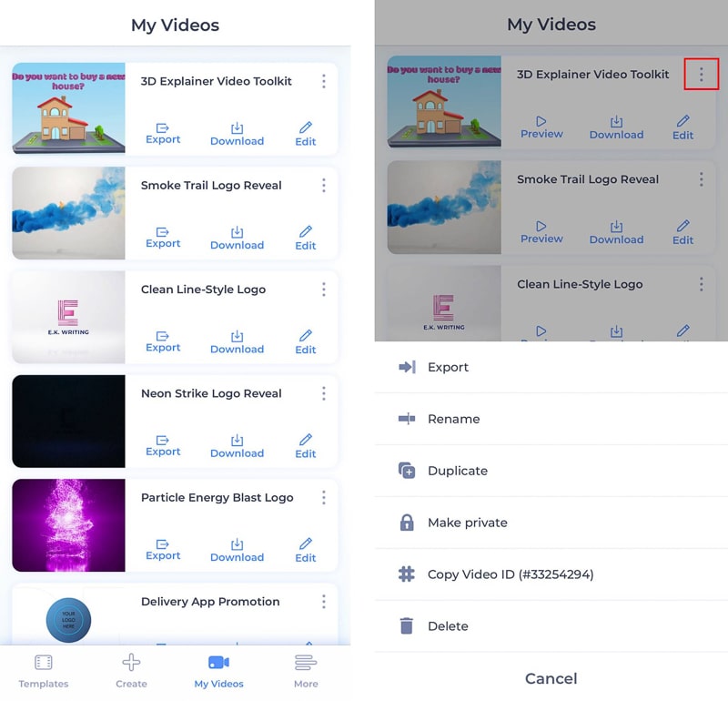Open the More section in bottom navigation

(306, 669)
